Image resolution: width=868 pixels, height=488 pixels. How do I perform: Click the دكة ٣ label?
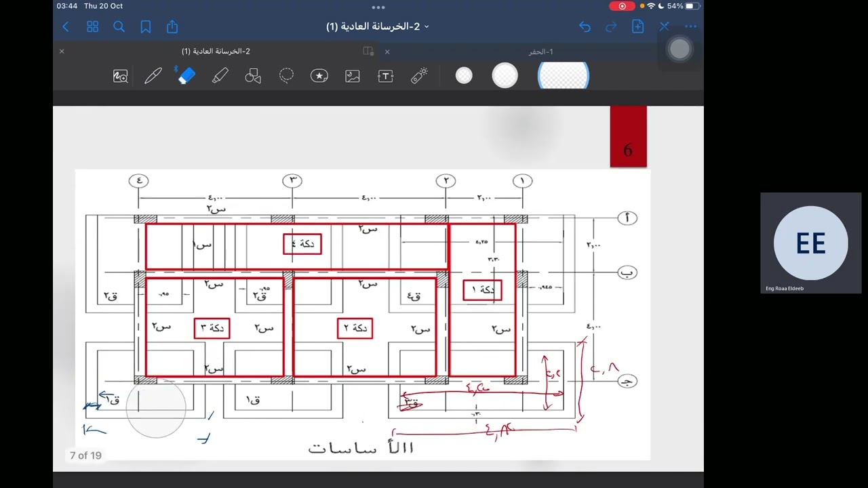coord(212,328)
